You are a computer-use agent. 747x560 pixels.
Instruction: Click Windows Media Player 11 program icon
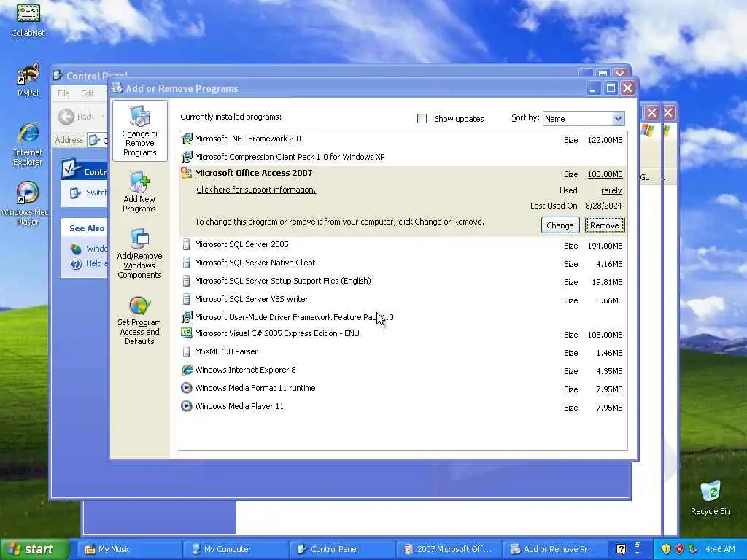tap(187, 406)
